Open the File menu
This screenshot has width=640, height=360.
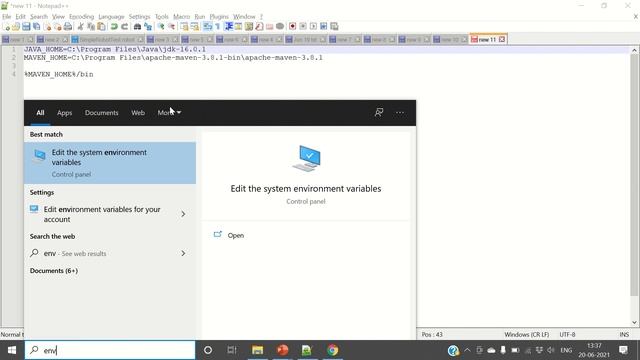pos(7,17)
